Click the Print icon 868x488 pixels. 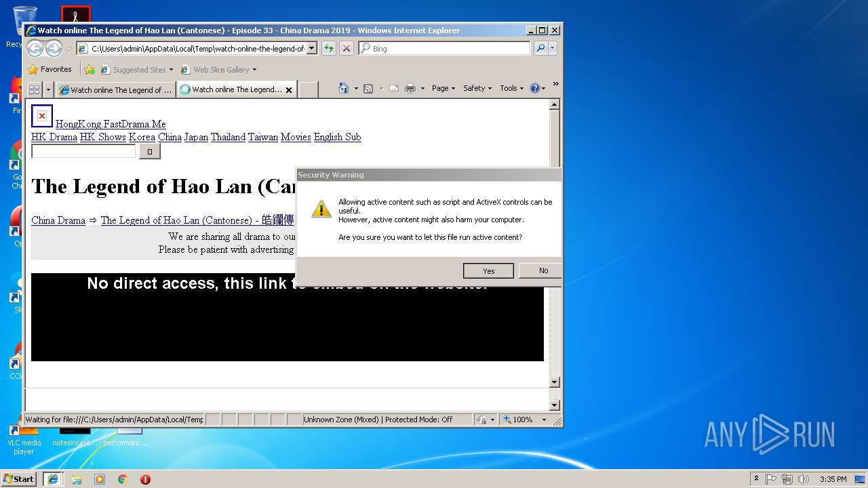pyautogui.click(x=410, y=88)
